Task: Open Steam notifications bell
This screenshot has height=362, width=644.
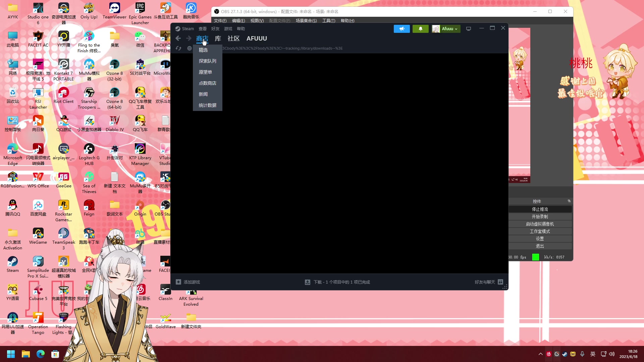Action: [421, 29]
